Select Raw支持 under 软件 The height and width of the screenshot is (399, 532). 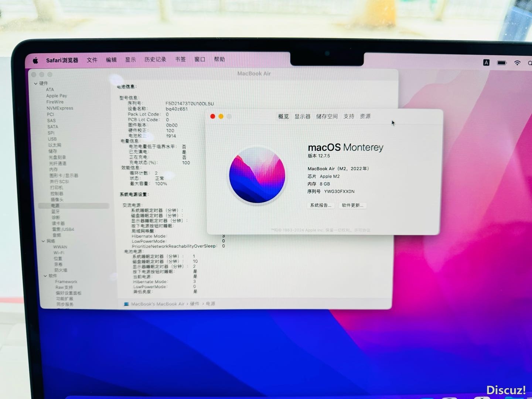pyautogui.click(x=64, y=287)
